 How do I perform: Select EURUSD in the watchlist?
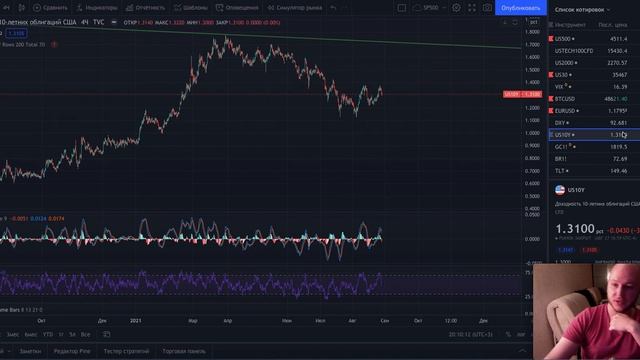(x=594, y=111)
